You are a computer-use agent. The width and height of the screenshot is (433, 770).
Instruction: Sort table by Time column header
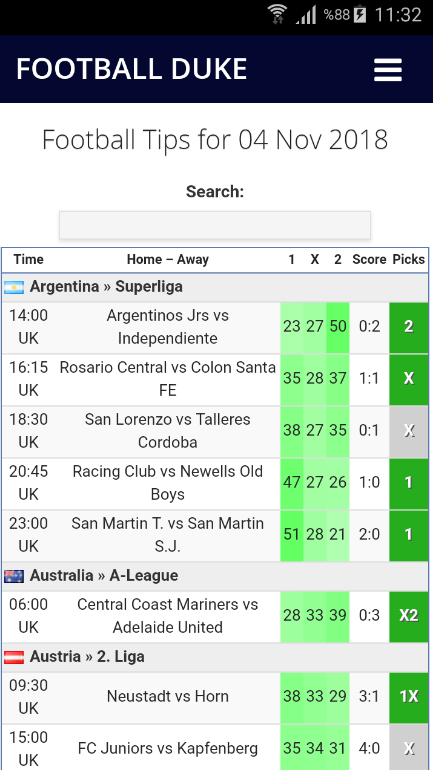28,259
